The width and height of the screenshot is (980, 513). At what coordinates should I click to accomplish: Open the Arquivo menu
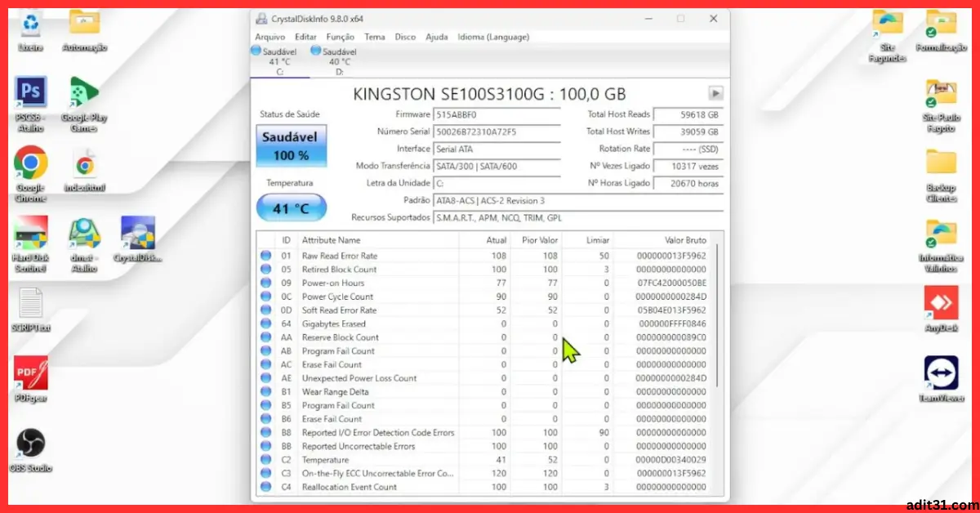click(270, 37)
